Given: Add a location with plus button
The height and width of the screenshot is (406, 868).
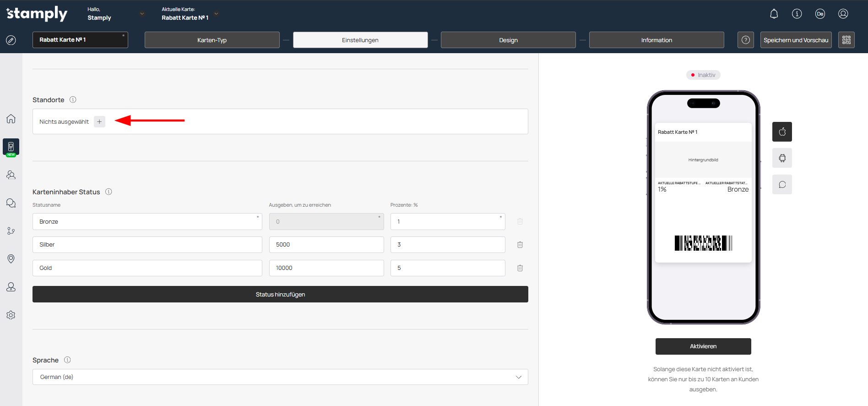Looking at the screenshot, I should point(99,121).
